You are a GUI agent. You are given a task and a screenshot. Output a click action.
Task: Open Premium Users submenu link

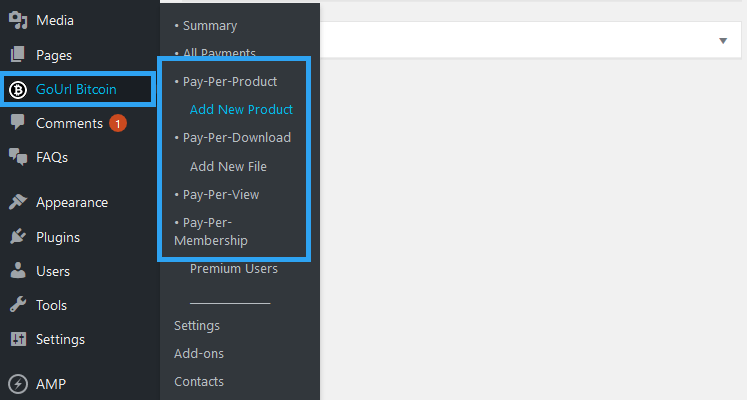(x=234, y=268)
